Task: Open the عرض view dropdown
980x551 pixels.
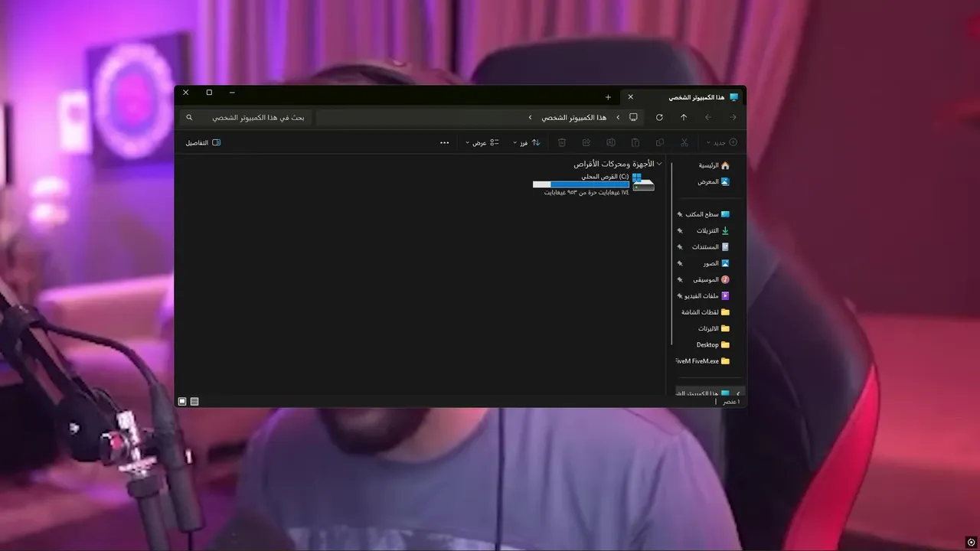Action: [x=482, y=142]
